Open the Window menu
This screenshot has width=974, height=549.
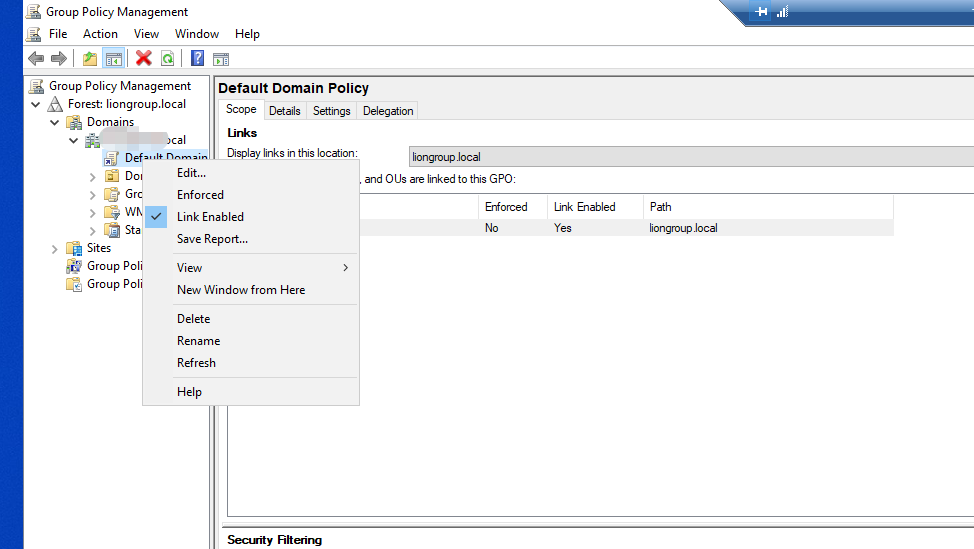[x=196, y=34]
